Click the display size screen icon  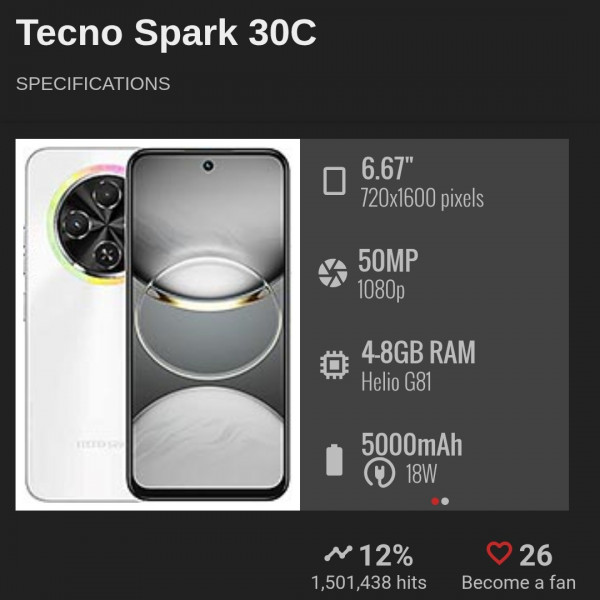[334, 181]
